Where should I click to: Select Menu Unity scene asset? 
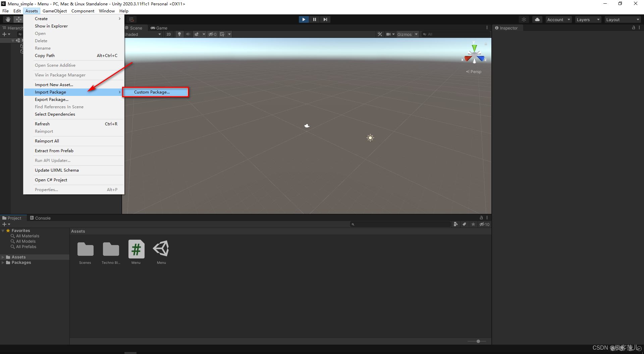click(x=161, y=249)
